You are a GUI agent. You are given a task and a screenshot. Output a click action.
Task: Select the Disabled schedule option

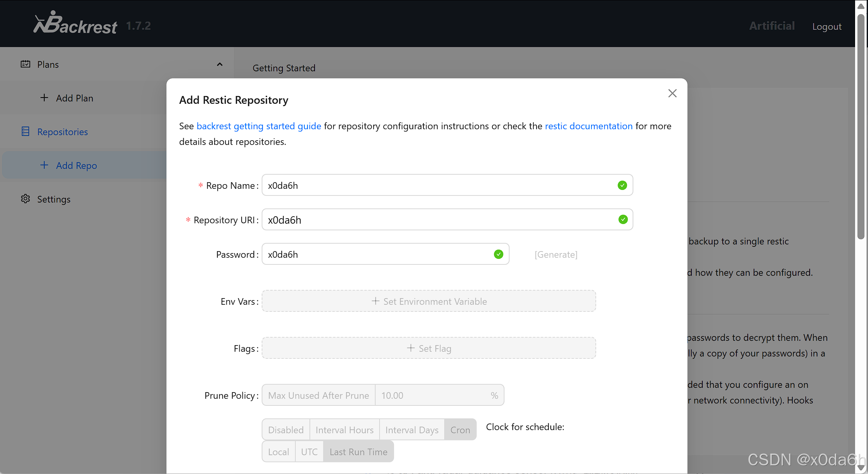click(286, 430)
